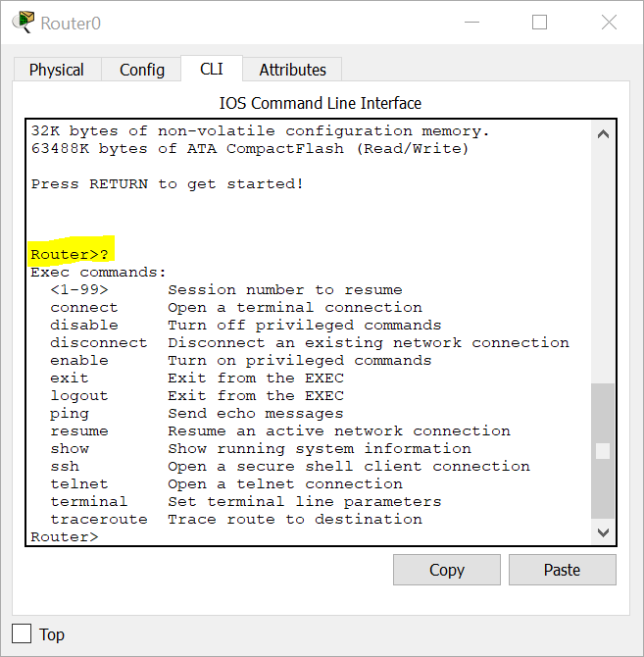Viewport: 644px width, 657px height.
Task: Click the Paste button
Action: [563, 570]
